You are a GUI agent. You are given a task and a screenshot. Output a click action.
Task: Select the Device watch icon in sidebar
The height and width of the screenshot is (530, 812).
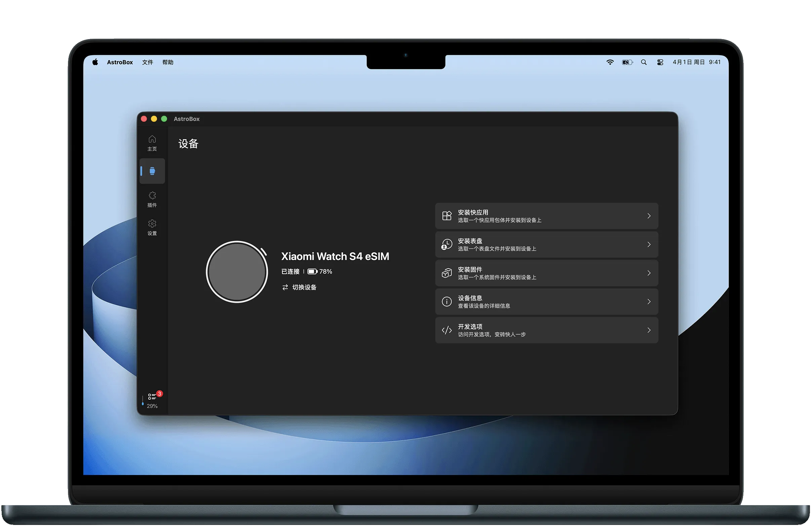tap(152, 171)
